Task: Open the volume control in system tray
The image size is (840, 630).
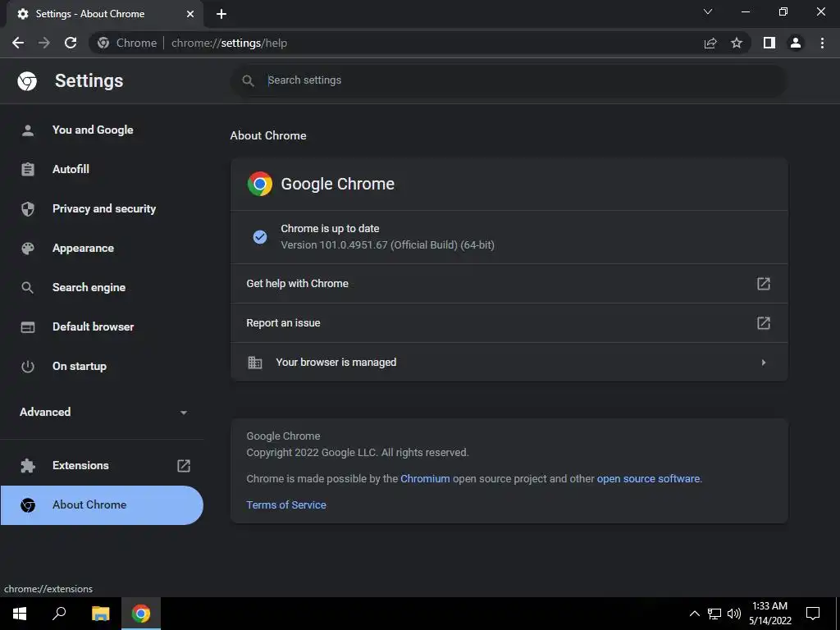Action: (x=734, y=614)
